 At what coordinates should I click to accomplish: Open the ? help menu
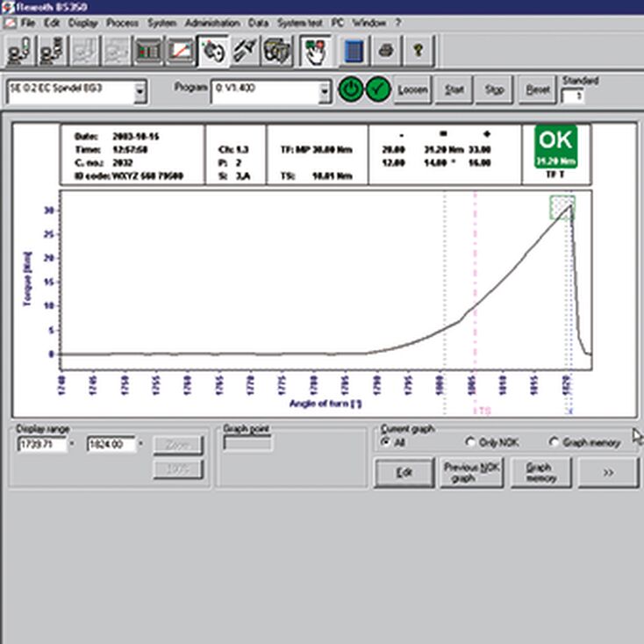click(397, 23)
